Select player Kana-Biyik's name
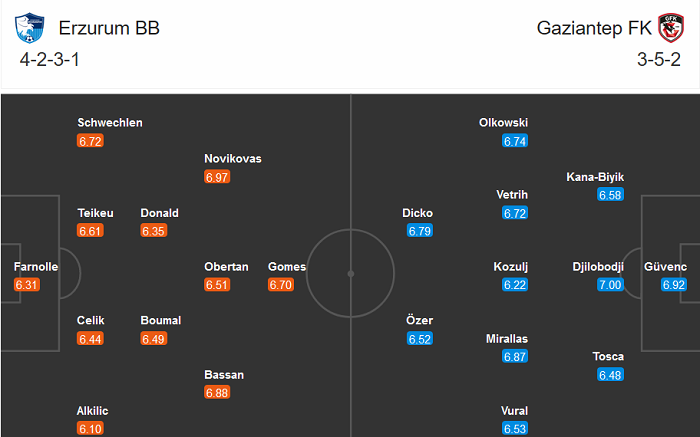 pyautogui.click(x=596, y=177)
